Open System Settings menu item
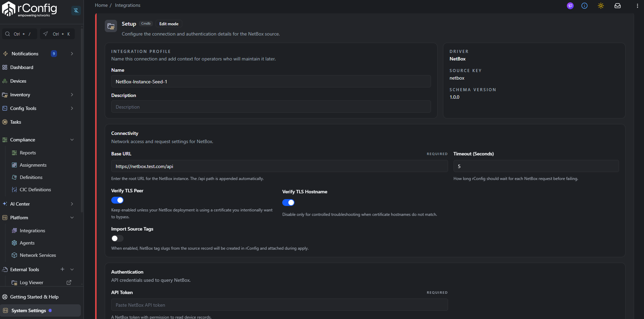Image resolution: width=644 pixels, height=319 pixels. (40, 310)
